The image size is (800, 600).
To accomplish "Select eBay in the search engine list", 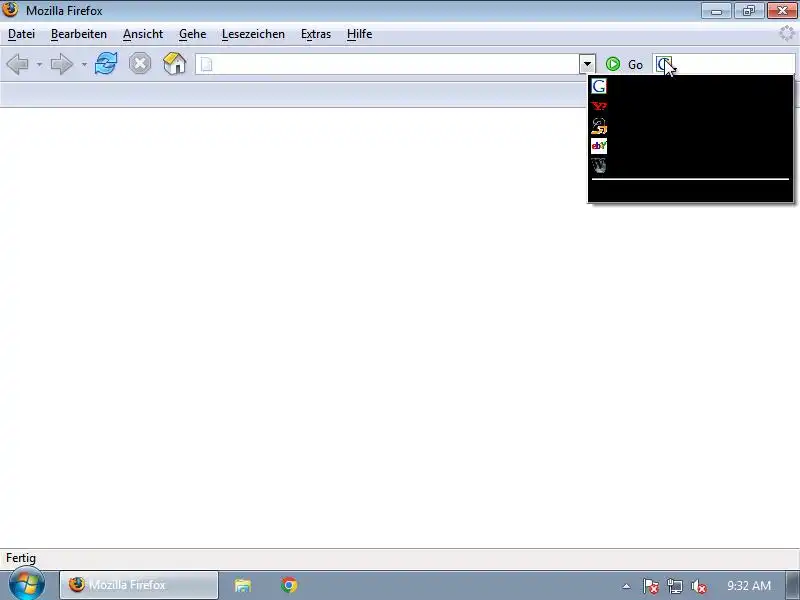I will point(691,146).
